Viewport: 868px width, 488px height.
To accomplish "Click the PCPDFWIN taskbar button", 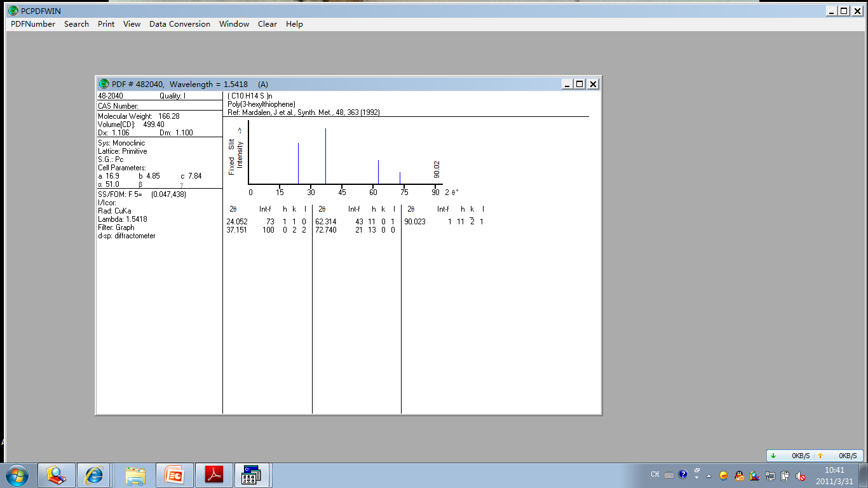I will (252, 475).
